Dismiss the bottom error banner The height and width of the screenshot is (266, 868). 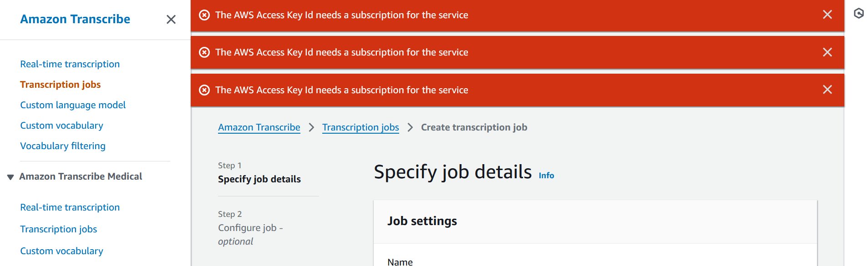pyautogui.click(x=827, y=90)
